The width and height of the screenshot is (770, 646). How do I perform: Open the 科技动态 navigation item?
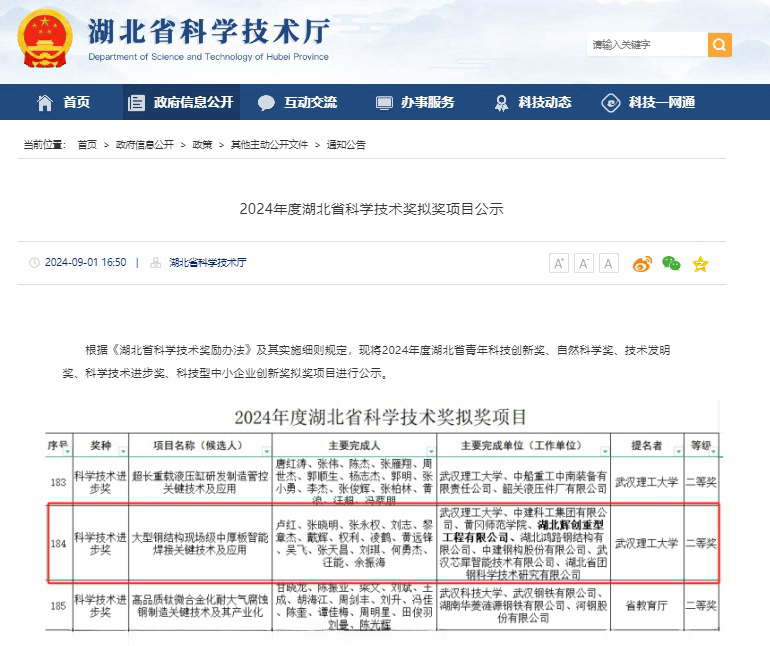(x=532, y=102)
